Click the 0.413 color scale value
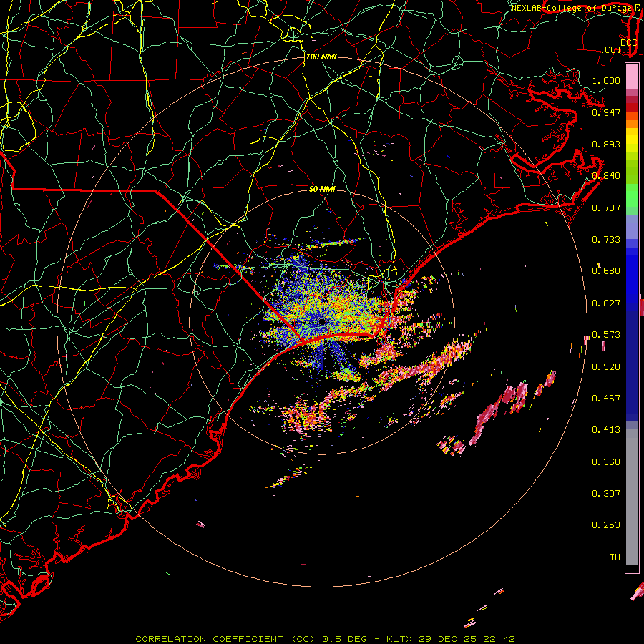 (x=606, y=430)
